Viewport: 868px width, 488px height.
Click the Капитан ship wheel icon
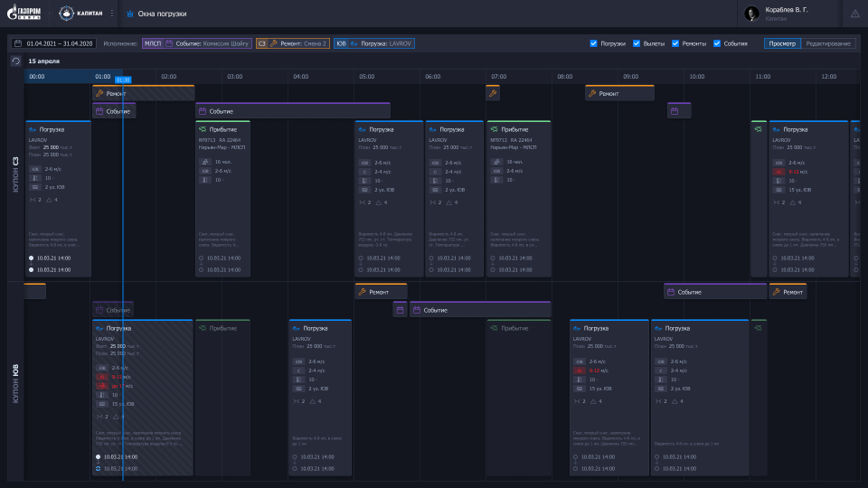tap(68, 14)
